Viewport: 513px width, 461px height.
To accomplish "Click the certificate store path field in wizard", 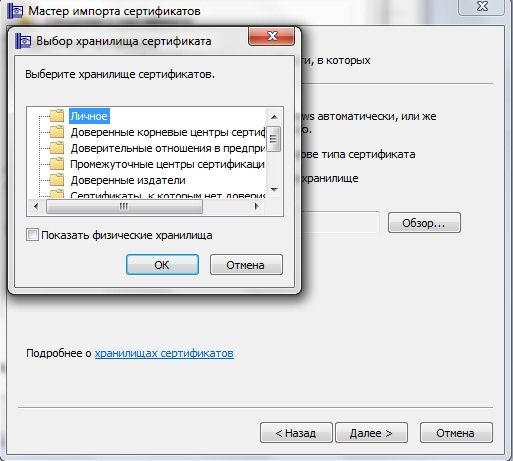I will coord(340,222).
